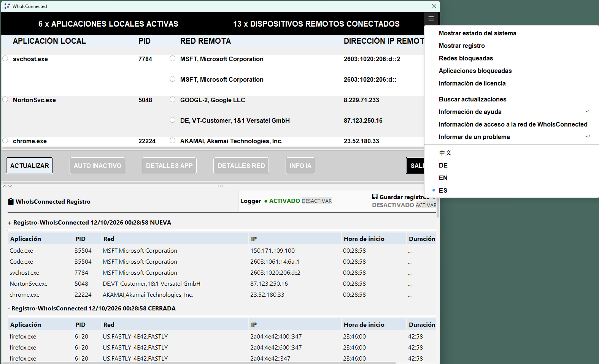Collapse the upper pane with the up arrow
The image size is (599, 364).
click(x=5, y=186)
